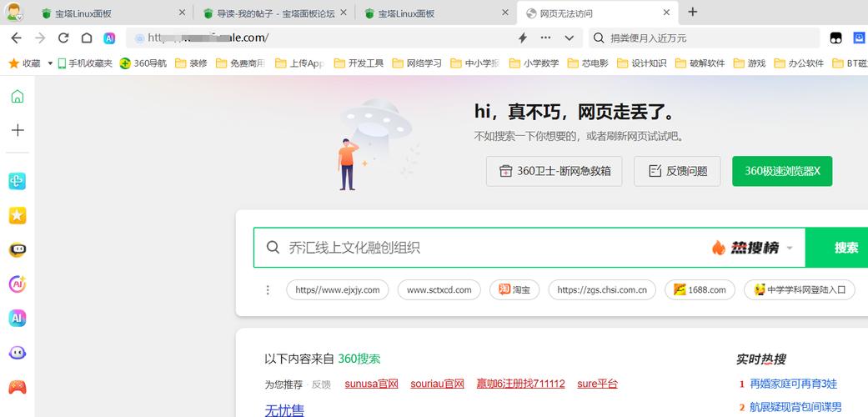This screenshot has width=868, height=417.
Task: Click the 淘宝 suggestion chip
Action: (x=514, y=289)
